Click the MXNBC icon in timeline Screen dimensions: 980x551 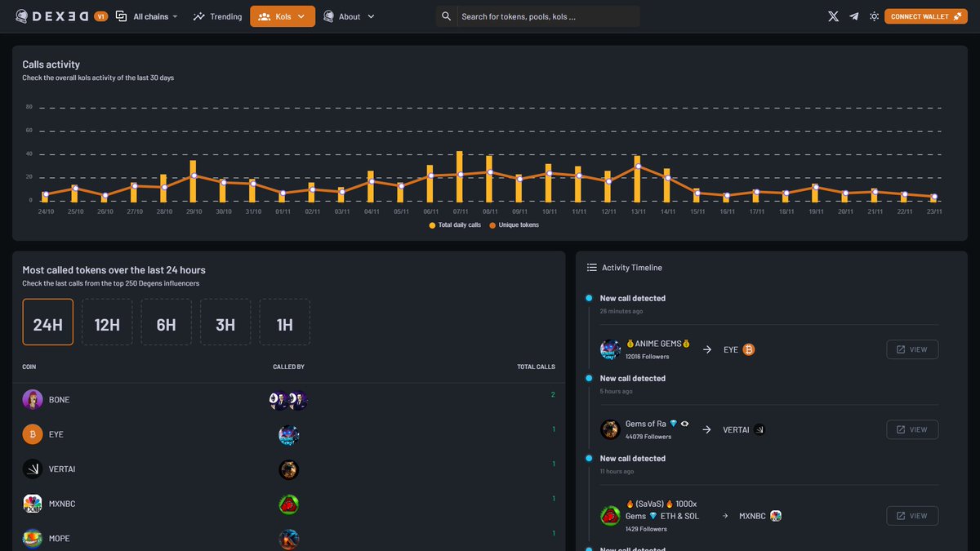pos(776,516)
